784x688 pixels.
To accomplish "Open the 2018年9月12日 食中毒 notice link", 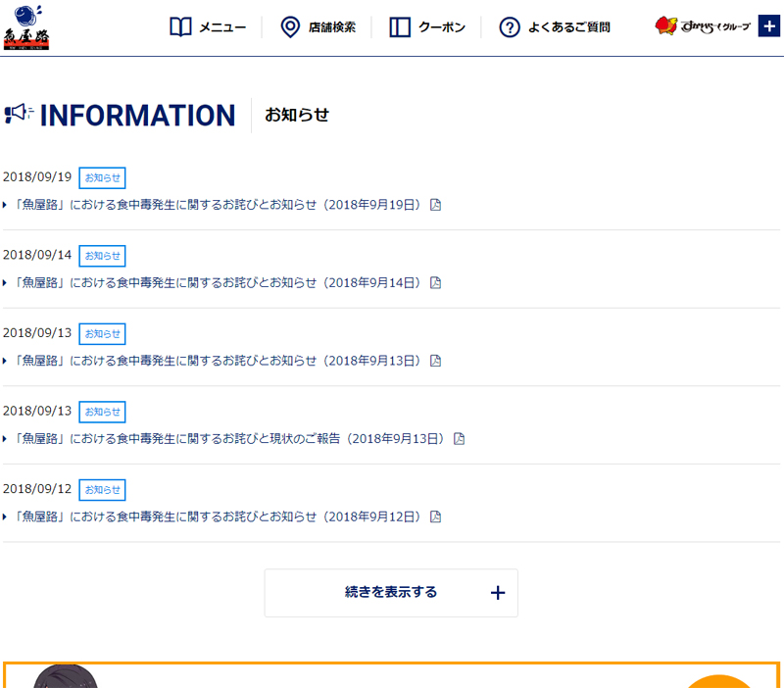I will tap(218, 517).
